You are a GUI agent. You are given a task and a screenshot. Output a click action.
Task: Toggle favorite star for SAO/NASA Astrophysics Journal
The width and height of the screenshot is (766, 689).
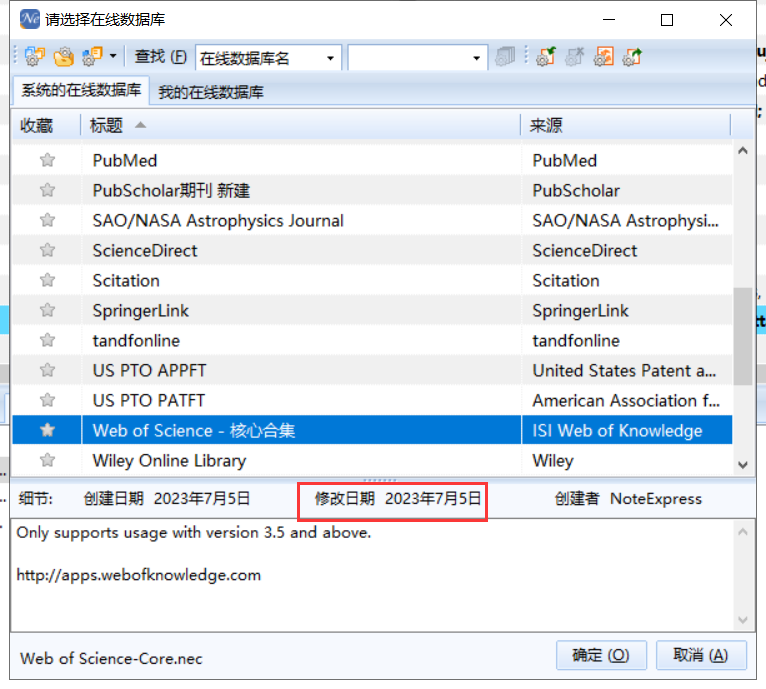click(47, 220)
